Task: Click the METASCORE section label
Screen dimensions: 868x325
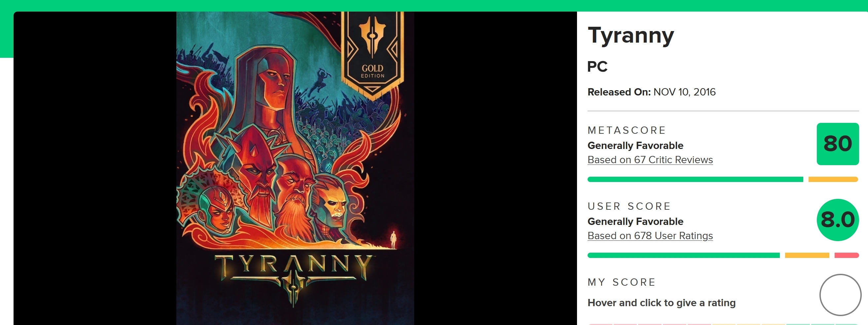Action: point(627,130)
